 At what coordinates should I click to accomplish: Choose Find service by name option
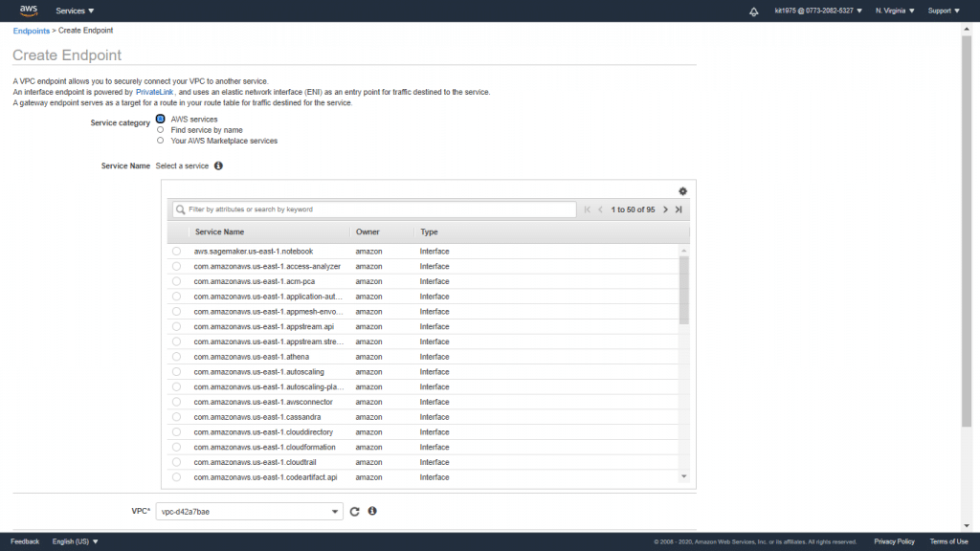(x=161, y=130)
